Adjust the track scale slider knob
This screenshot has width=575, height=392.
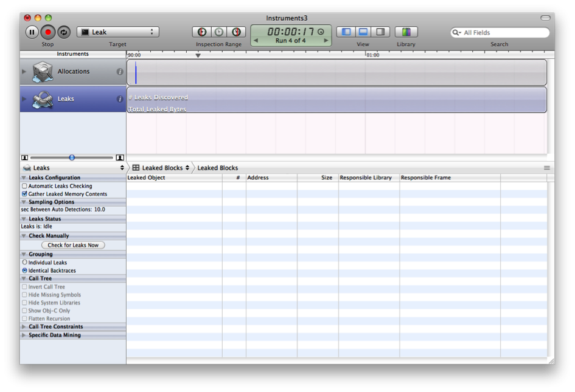(72, 157)
